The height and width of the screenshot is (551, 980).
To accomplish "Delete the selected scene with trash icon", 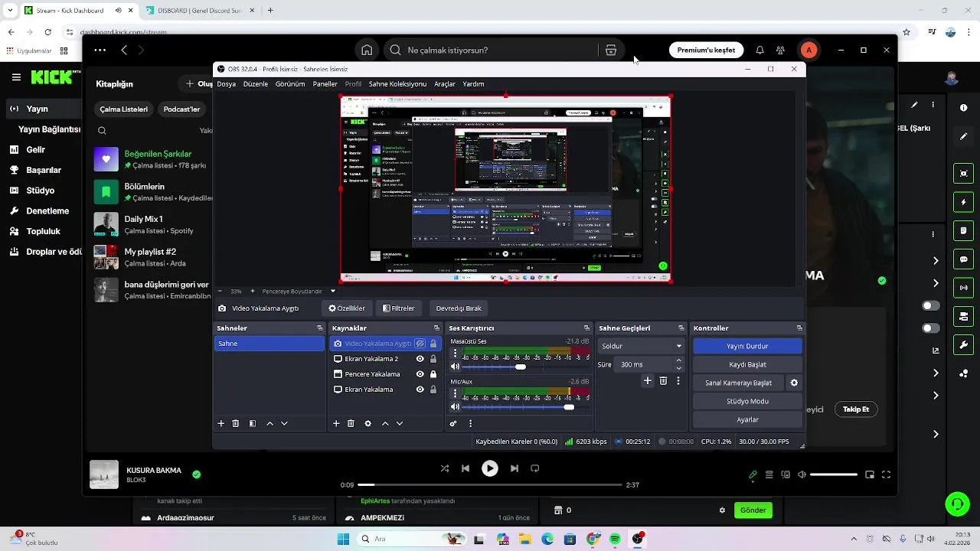I will [x=236, y=423].
